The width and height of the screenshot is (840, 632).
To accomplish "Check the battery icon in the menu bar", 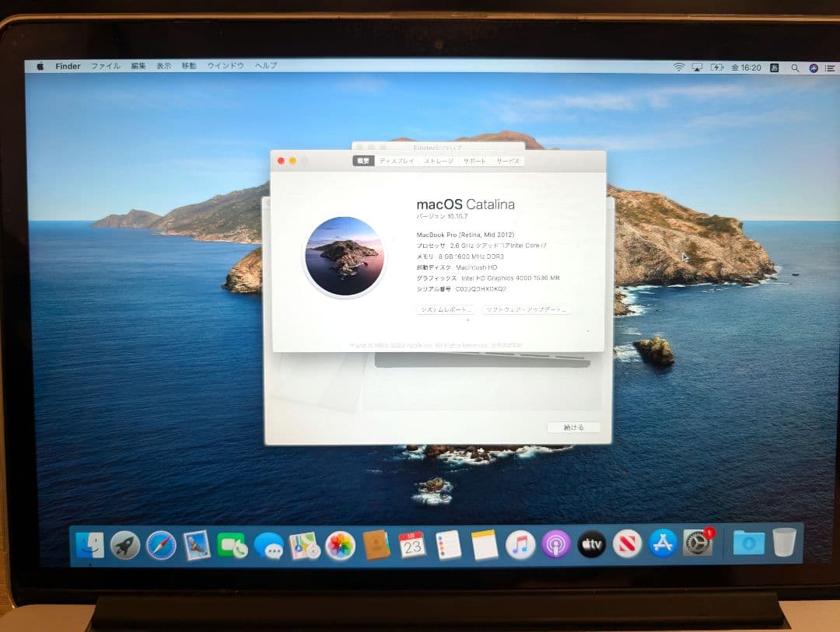I will [716, 68].
